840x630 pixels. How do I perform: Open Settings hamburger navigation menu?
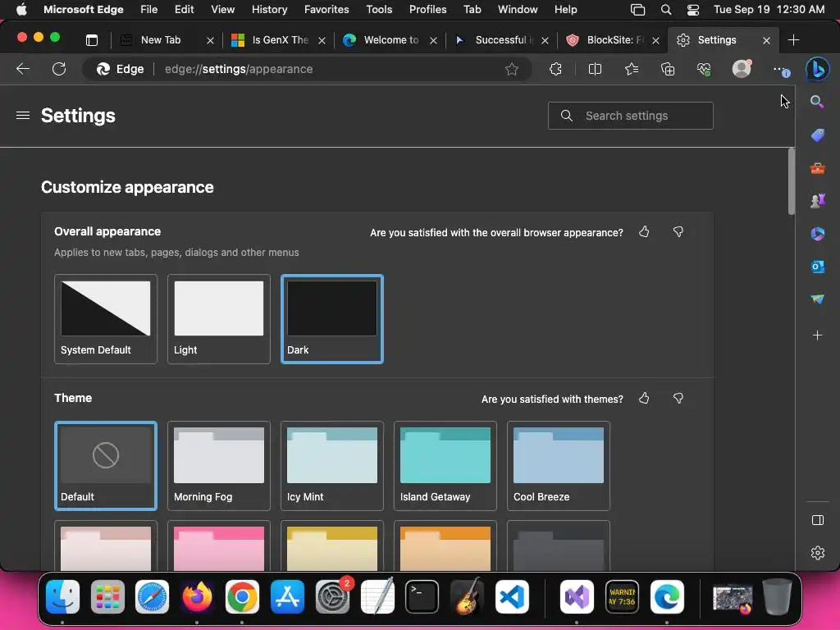[22, 116]
